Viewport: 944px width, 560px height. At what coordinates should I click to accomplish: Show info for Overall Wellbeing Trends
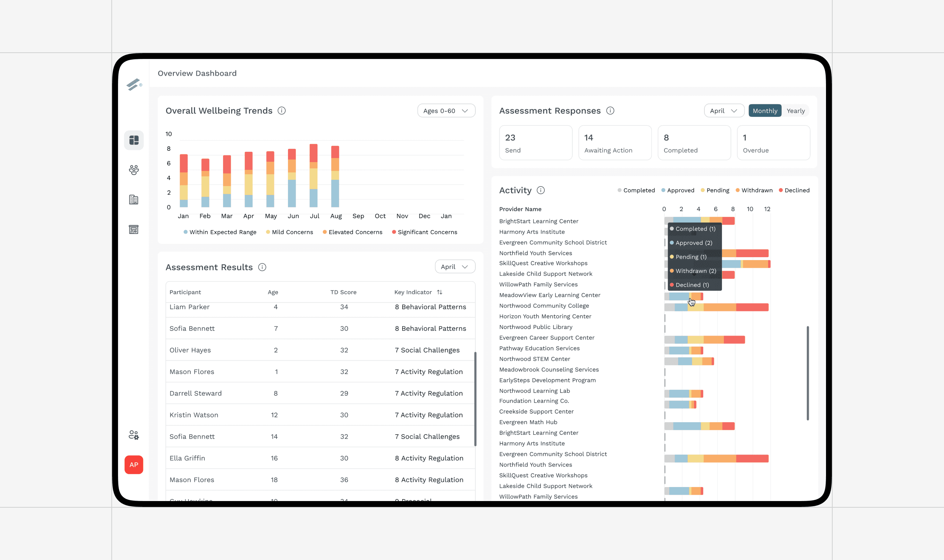[x=281, y=111]
